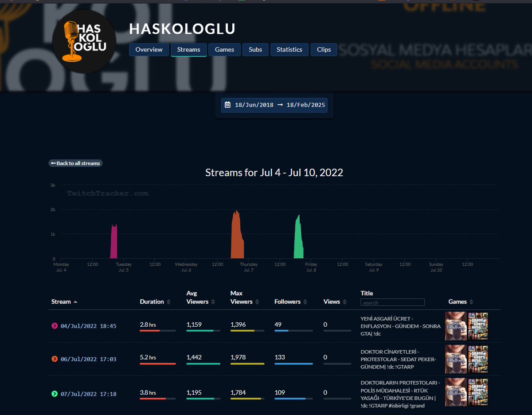Open the Clips tab
Screen dimensions: 532x415
click(324, 50)
